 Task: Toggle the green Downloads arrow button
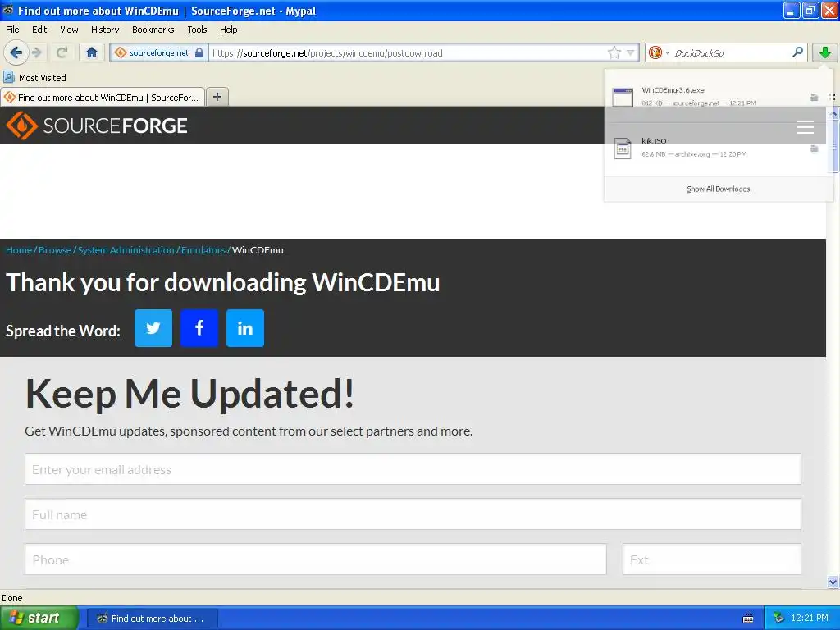pyautogui.click(x=824, y=52)
